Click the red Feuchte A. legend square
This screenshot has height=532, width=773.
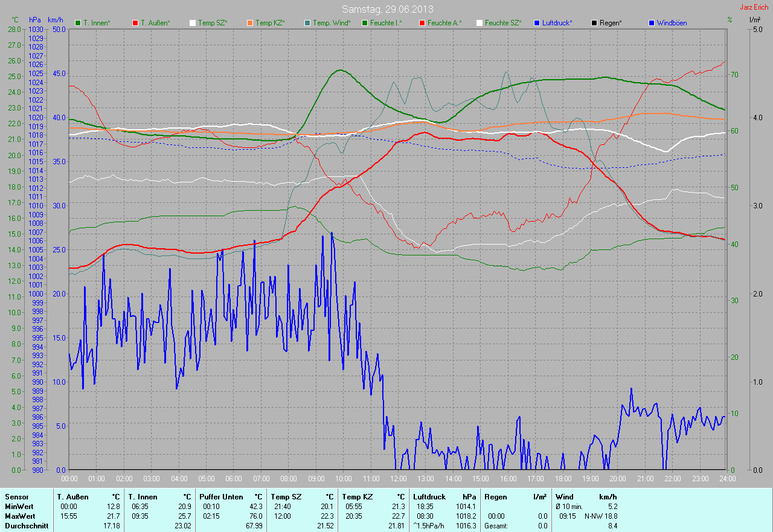pos(422,23)
